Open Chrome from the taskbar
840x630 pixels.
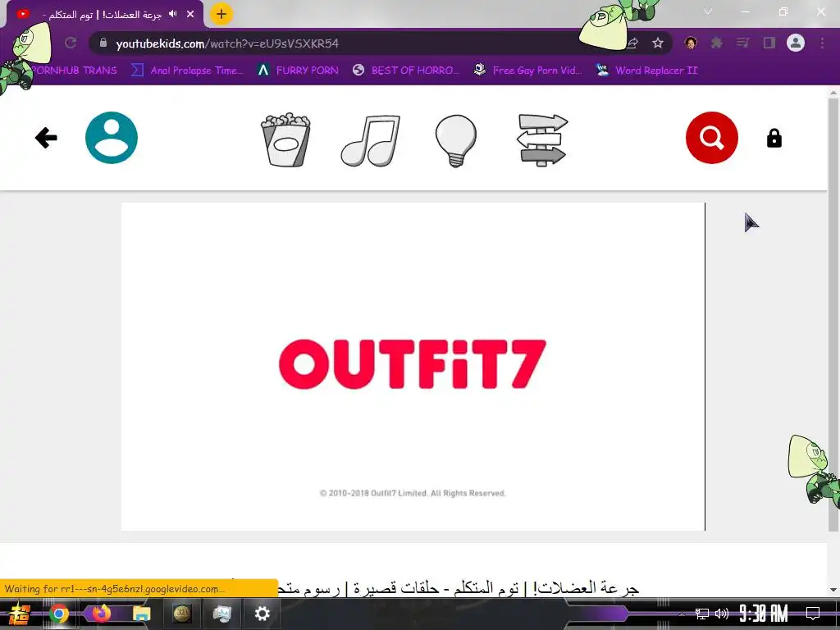coord(59,614)
